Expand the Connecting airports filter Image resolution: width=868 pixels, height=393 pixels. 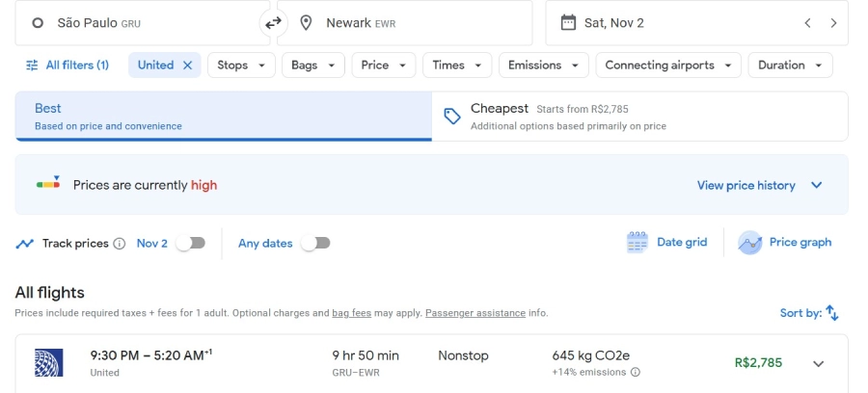pyautogui.click(x=667, y=65)
